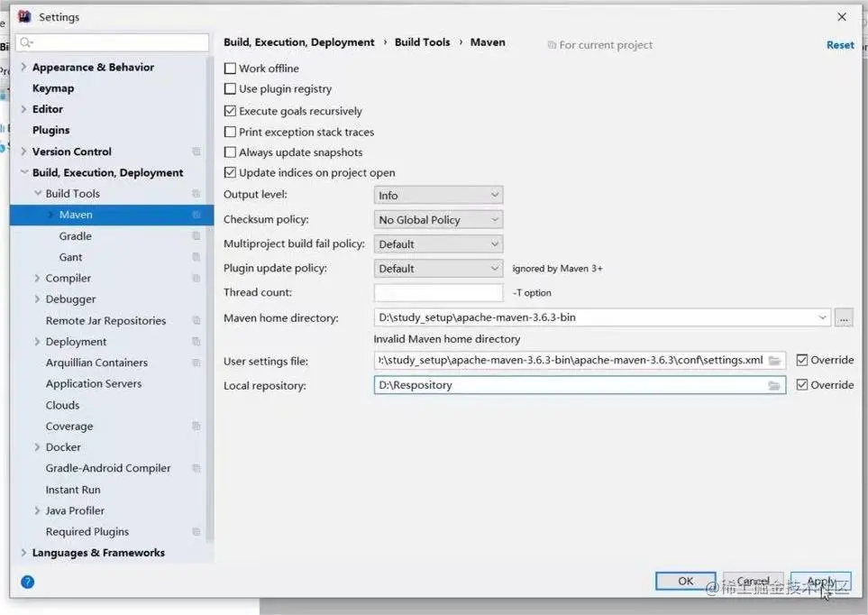Click the Reset link

pos(840,45)
